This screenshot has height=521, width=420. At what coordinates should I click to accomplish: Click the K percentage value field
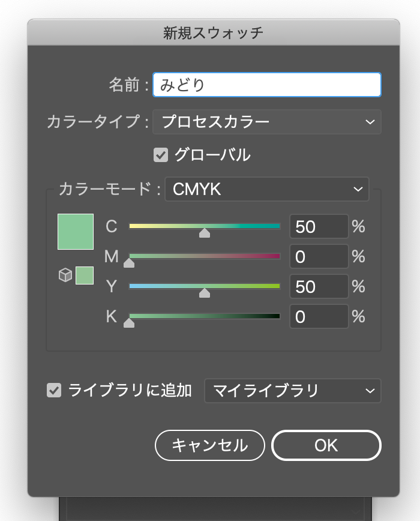tap(319, 316)
